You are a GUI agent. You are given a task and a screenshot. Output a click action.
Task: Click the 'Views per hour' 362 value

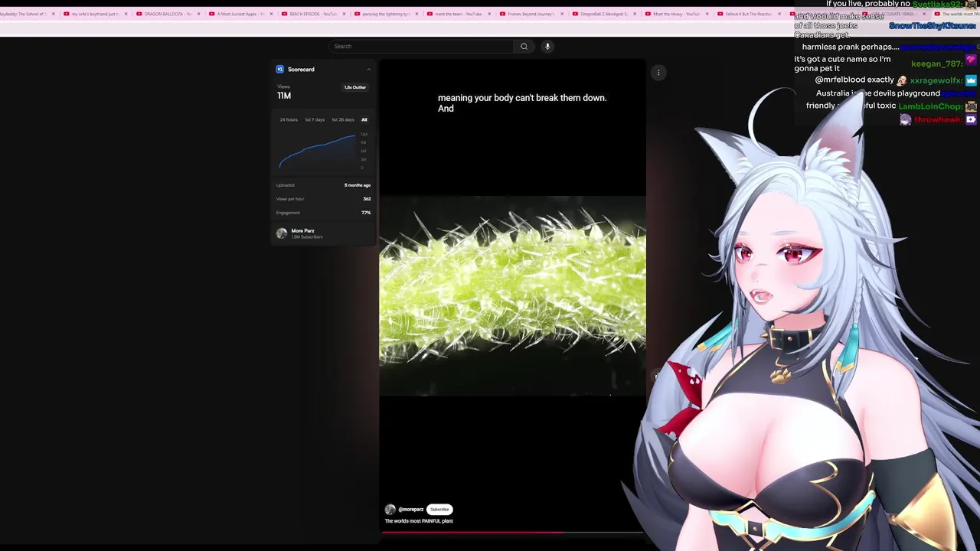point(367,199)
